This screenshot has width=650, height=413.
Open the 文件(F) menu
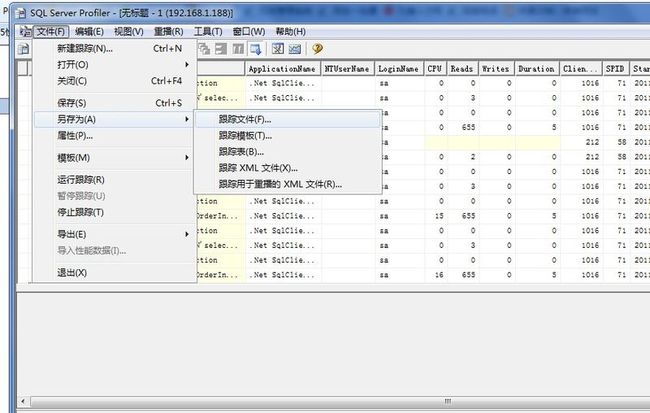[51, 32]
